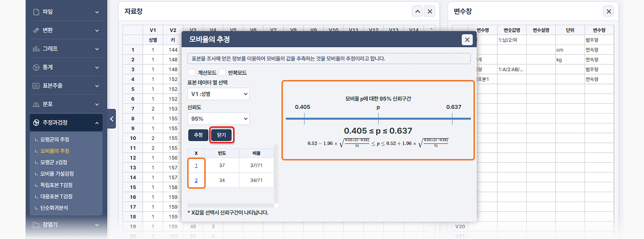Click the 통계 statistics icon in sidebar
644x239 pixels.
(x=36, y=67)
